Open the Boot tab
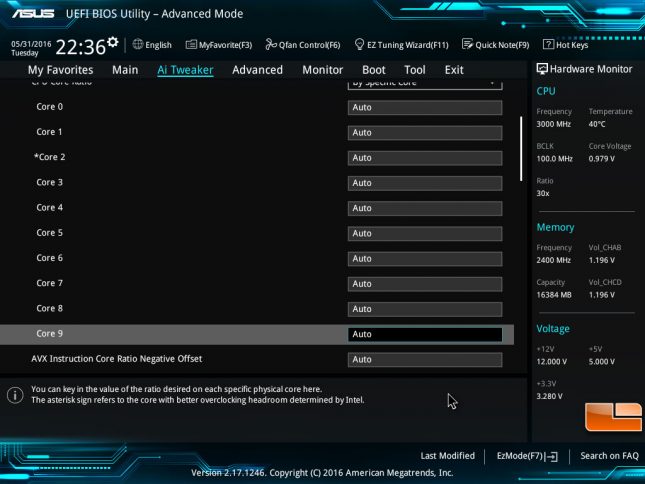This screenshot has height=484, width=645. (x=374, y=70)
